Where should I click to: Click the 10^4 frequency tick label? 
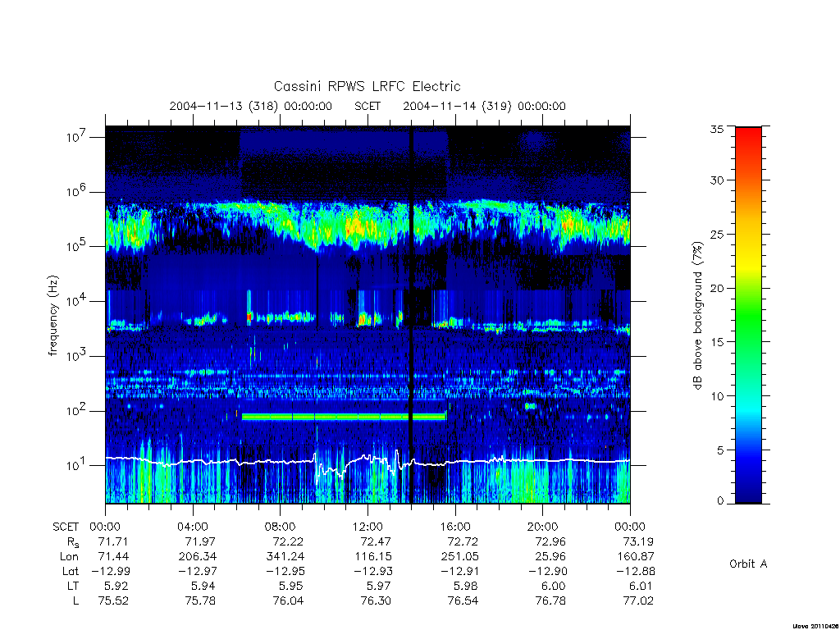(x=76, y=302)
